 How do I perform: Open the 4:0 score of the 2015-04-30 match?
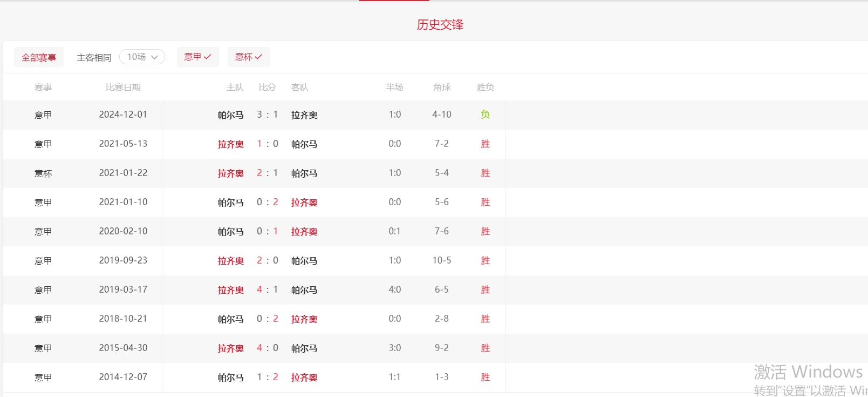(x=267, y=348)
